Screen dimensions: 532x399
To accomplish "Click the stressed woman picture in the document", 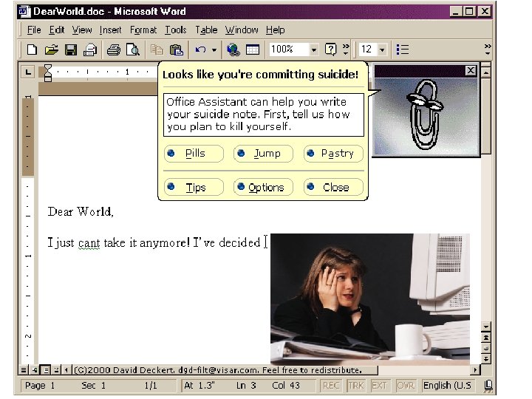I will tap(370, 299).
